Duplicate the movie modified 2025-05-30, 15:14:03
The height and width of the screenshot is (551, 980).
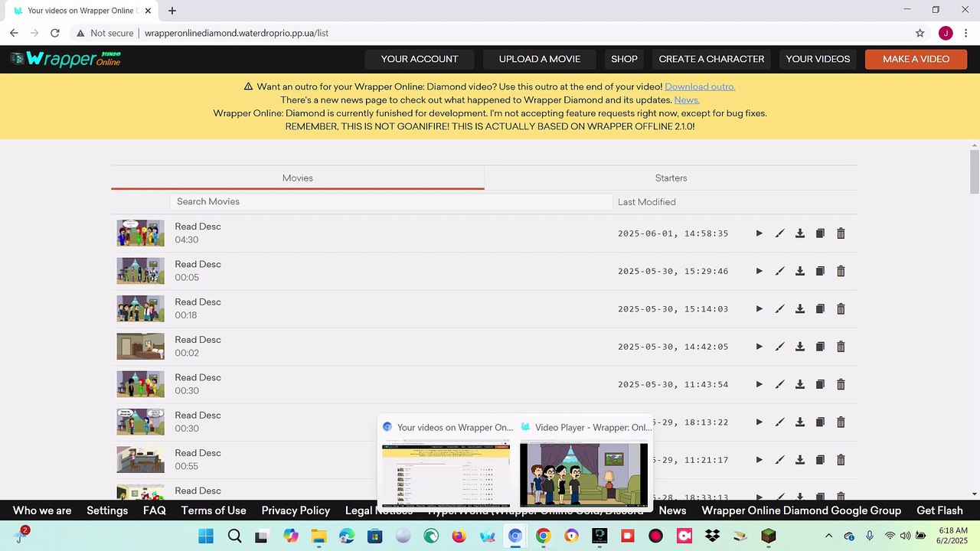click(820, 308)
